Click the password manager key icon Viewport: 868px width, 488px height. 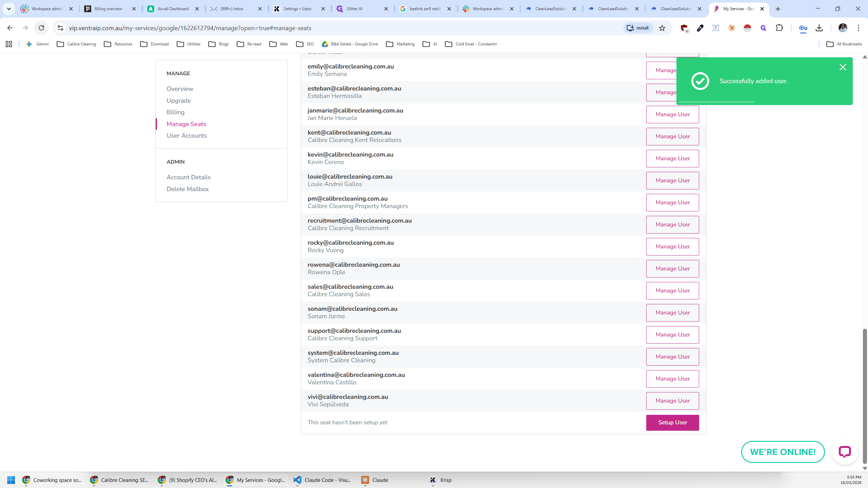coord(803,28)
